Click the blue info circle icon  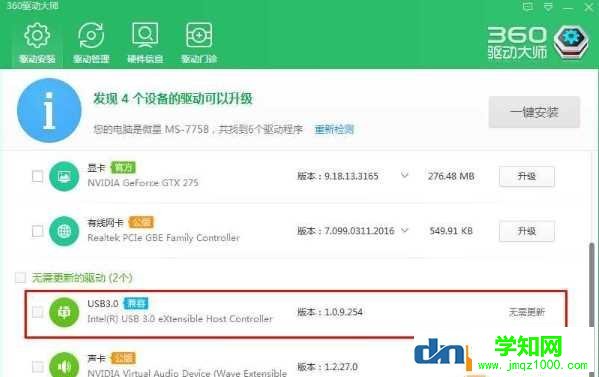point(49,110)
